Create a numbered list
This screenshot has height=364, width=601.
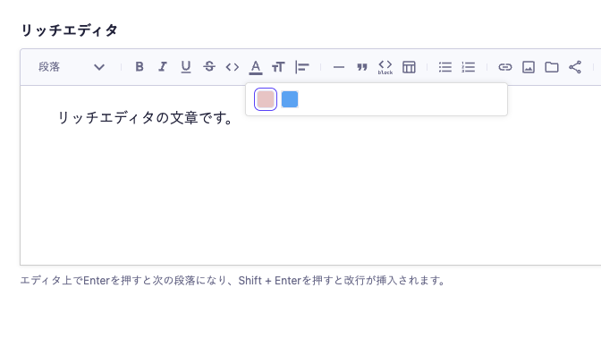(x=469, y=67)
